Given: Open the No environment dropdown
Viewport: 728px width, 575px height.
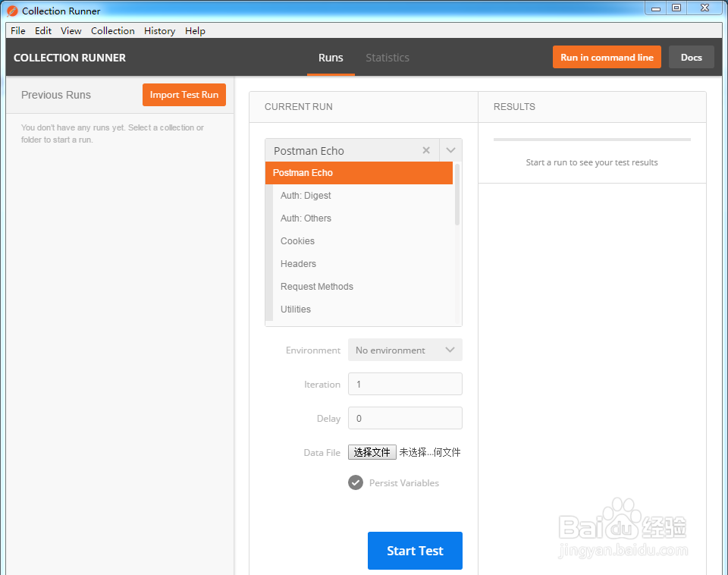Looking at the screenshot, I should pos(405,350).
